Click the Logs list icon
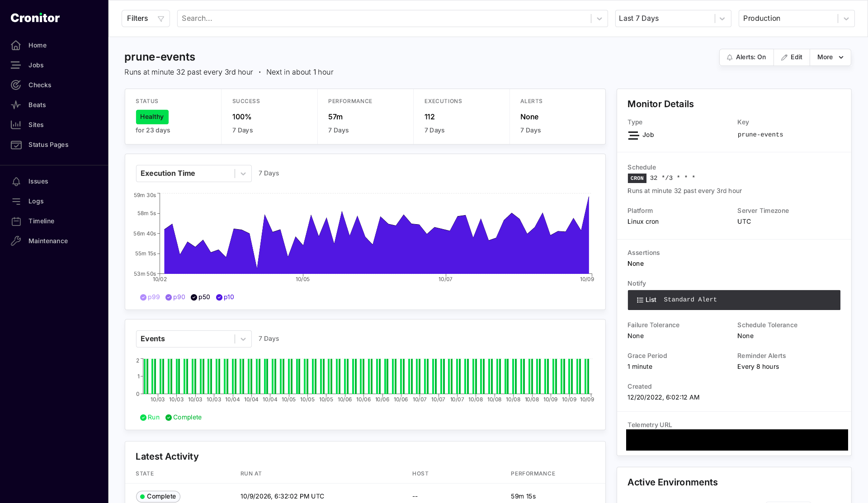Viewport: 868px width, 503px height. coord(16,201)
